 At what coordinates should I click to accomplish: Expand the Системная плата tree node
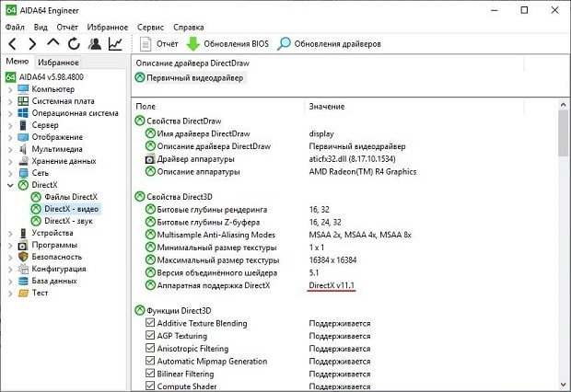click(10, 101)
